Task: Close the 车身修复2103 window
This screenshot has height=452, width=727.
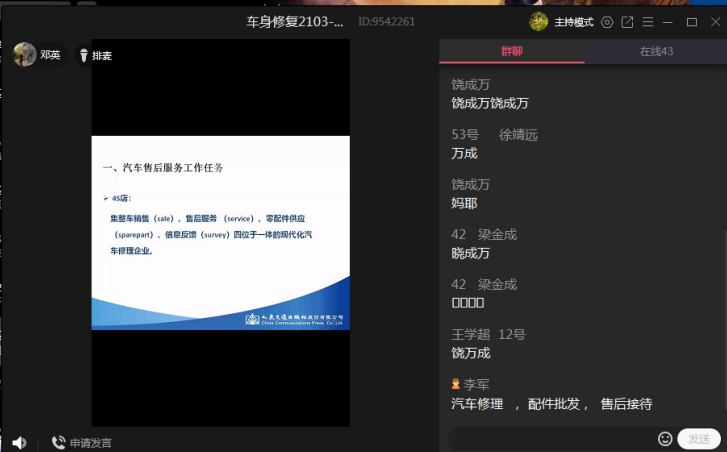Action: point(715,22)
